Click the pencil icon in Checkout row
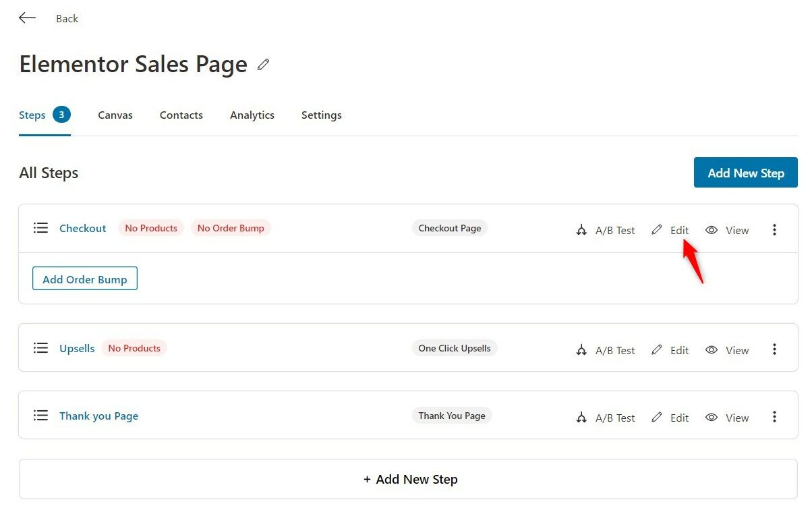The width and height of the screenshot is (812, 508). tap(657, 230)
